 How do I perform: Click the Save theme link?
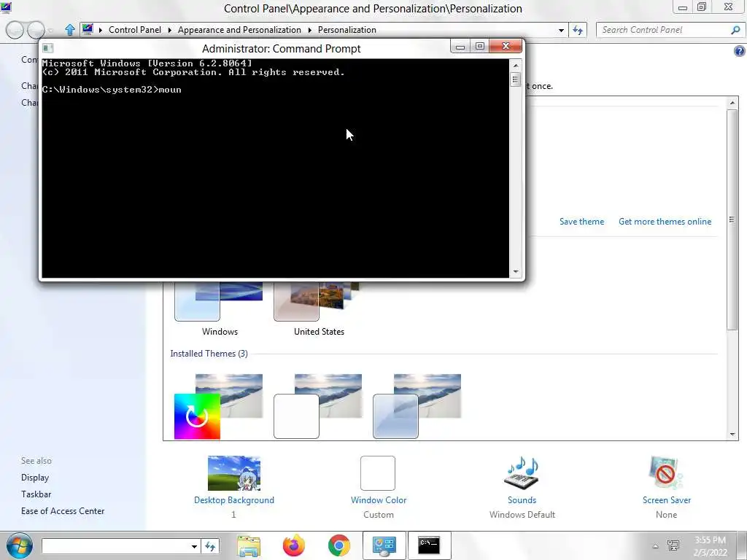coord(581,222)
